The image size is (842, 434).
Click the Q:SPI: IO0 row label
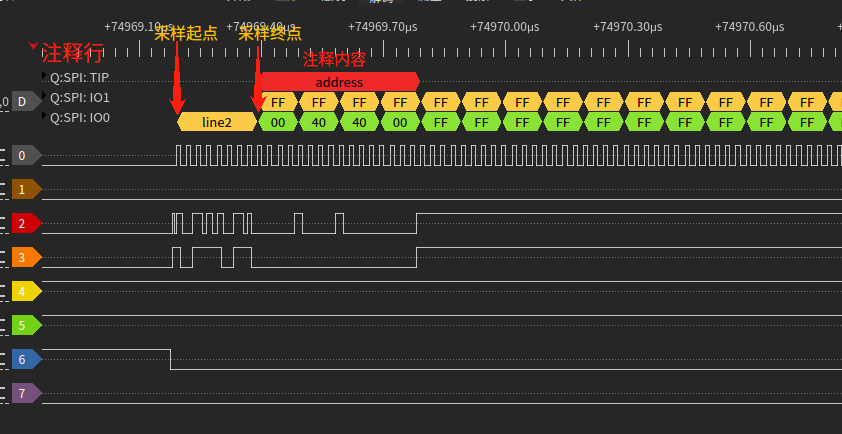[80, 117]
